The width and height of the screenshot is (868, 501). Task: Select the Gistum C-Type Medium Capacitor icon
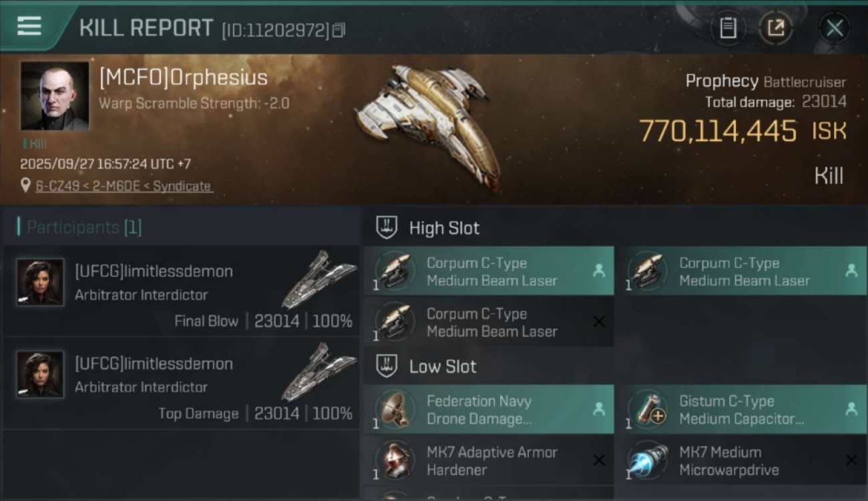click(x=648, y=409)
